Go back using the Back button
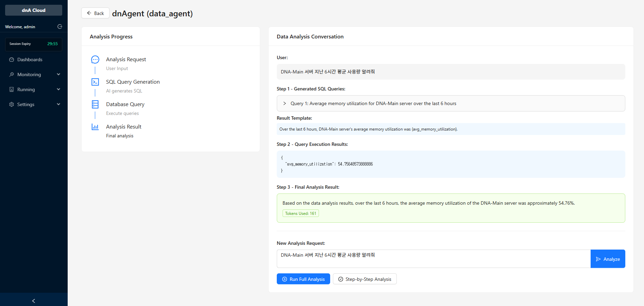The width and height of the screenshot is (644, 306). click(95, 13)
